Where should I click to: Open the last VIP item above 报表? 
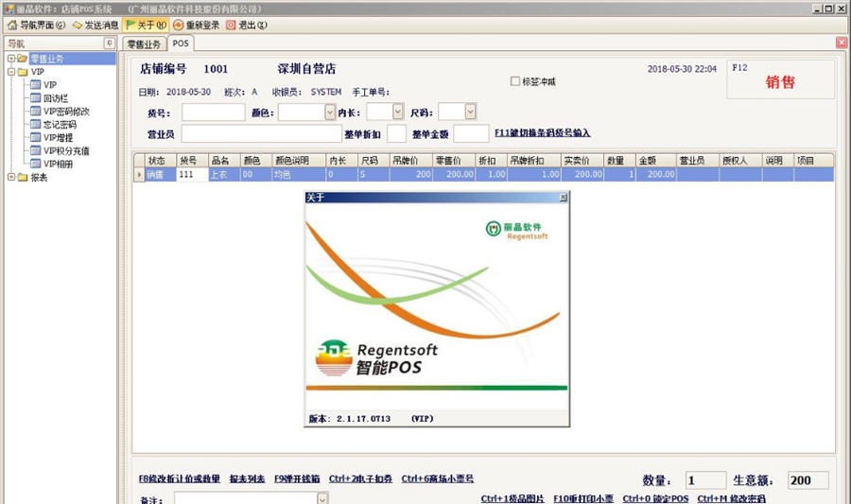tap(58, 164)
